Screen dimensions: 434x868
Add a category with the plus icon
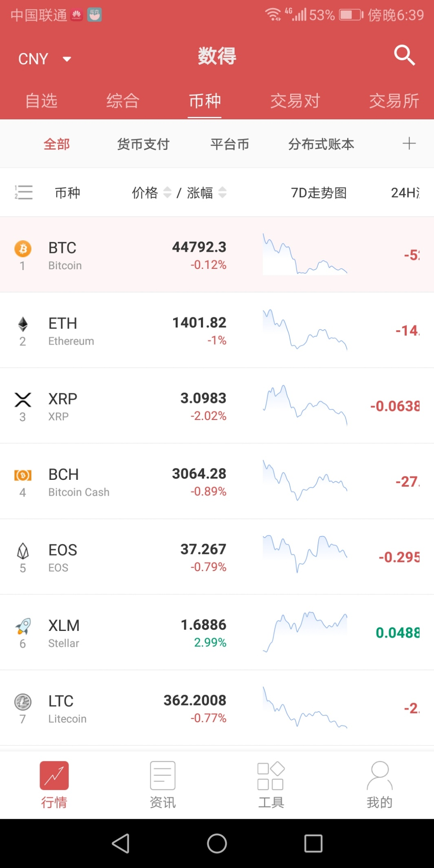point(409,143)
